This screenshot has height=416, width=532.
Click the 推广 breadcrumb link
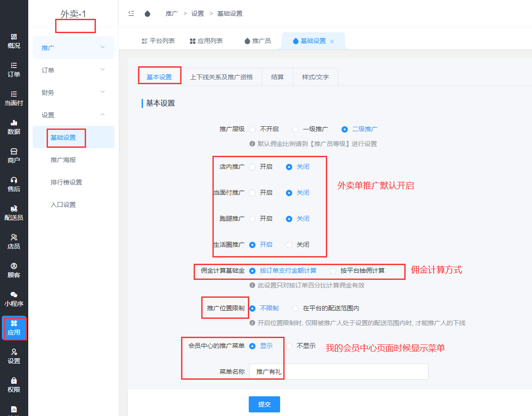point(172,13)
